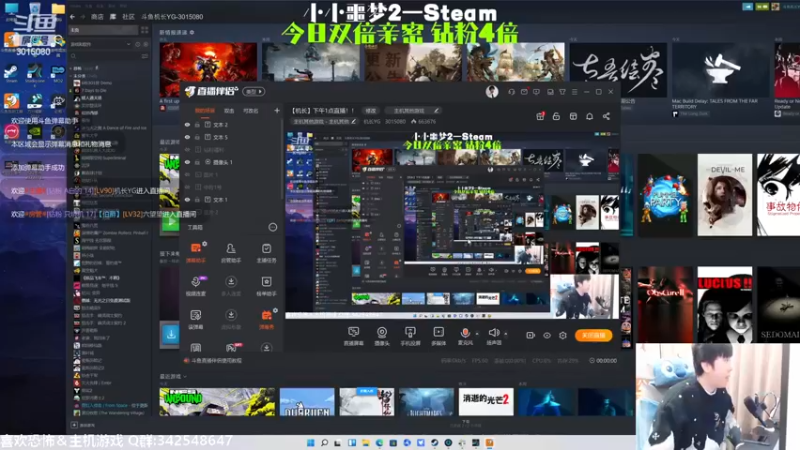Show the hidden source below 文本 5

187,149
